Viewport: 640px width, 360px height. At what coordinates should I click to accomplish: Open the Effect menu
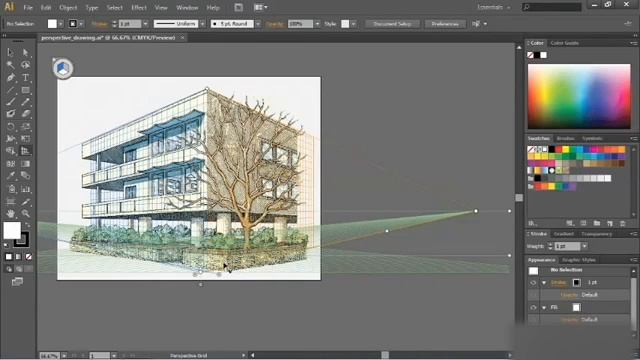point(139,7)
